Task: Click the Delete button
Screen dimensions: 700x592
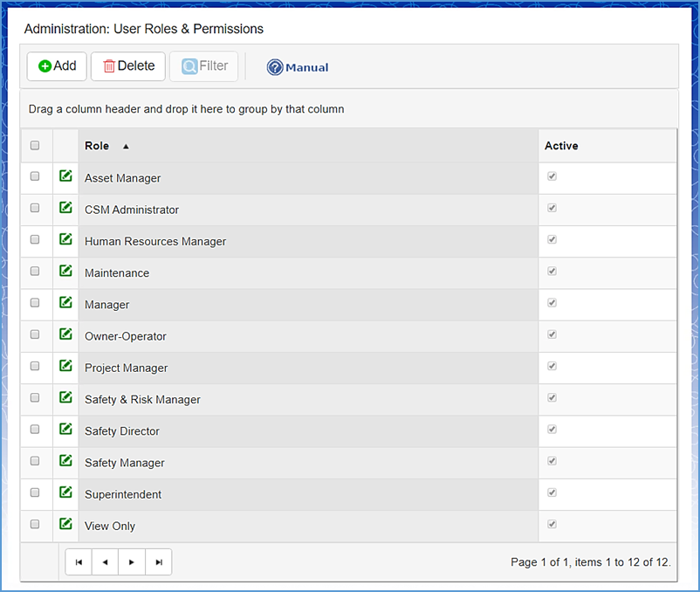Action: (128, 66)
